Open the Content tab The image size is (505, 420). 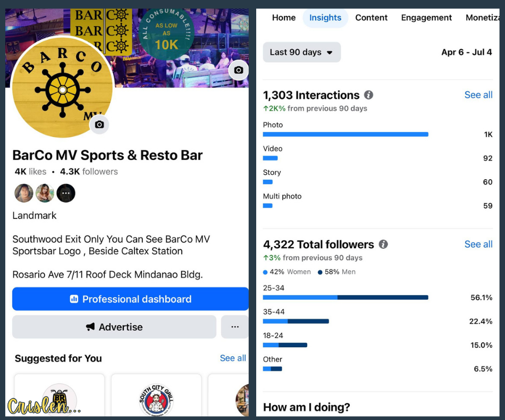tap(372, 18)
